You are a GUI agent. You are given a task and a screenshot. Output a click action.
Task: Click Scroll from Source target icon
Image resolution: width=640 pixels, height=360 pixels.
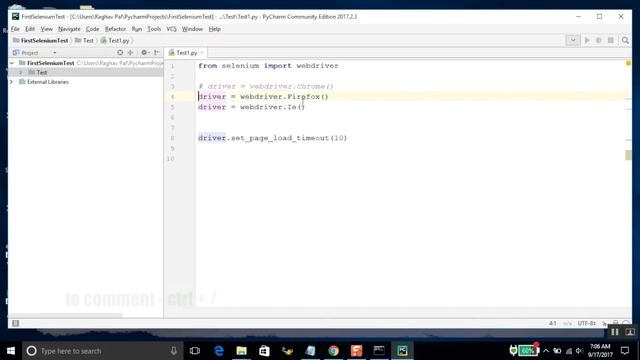click(120, 53)
